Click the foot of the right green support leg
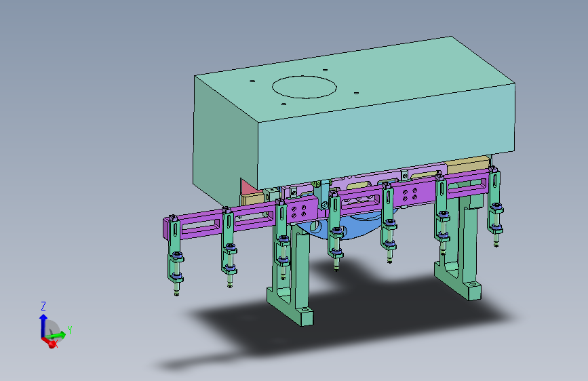This screenshot has height=381, width=588. tap(458, 282)
